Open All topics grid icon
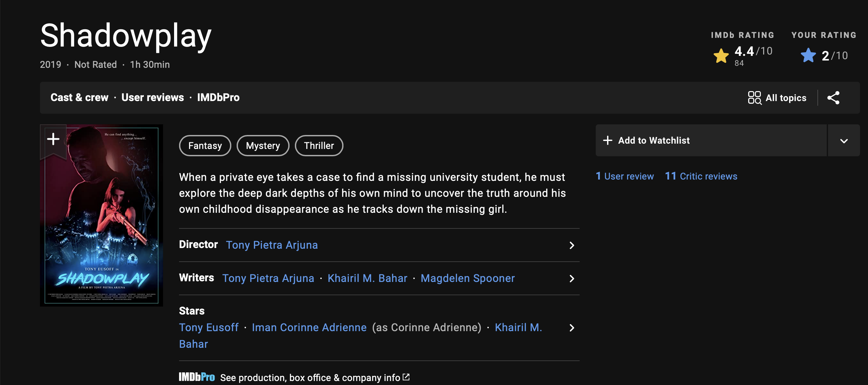Screen dimensions: 868x385 [754, 98]
